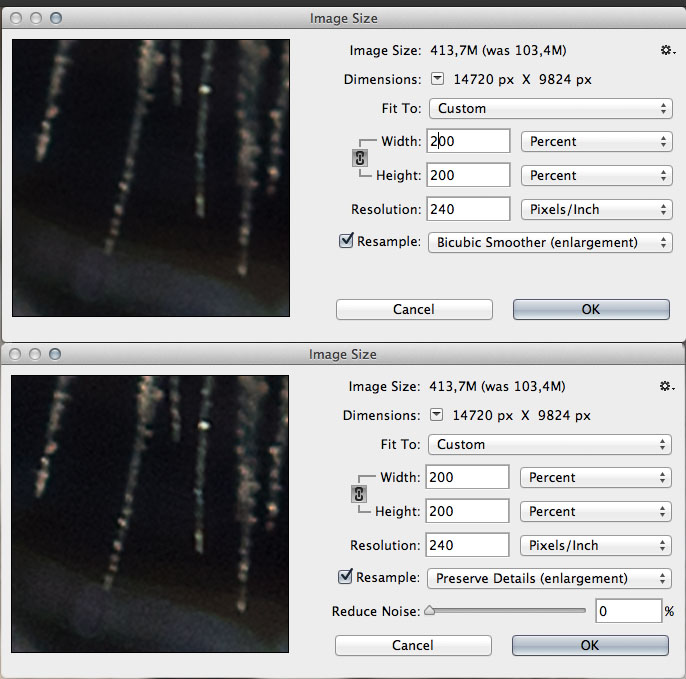
Task: Click preview image in upper dialog
Action: 151,178
